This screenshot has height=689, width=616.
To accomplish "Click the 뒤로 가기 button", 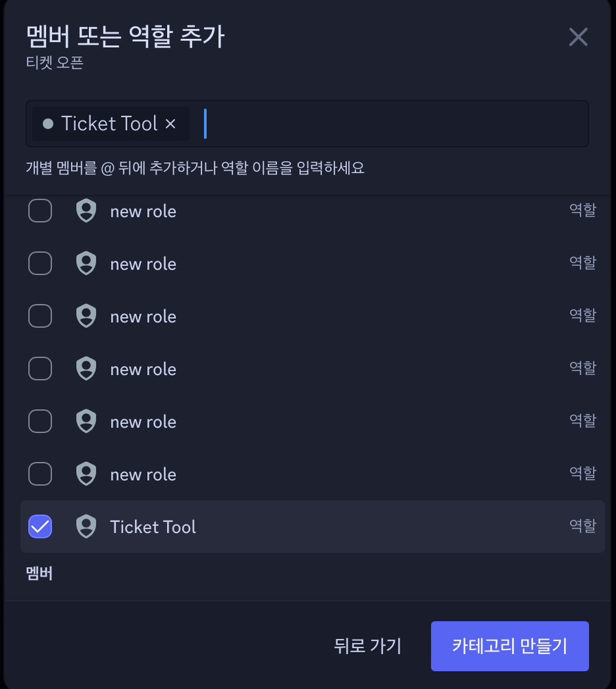I will pos(368,646).
